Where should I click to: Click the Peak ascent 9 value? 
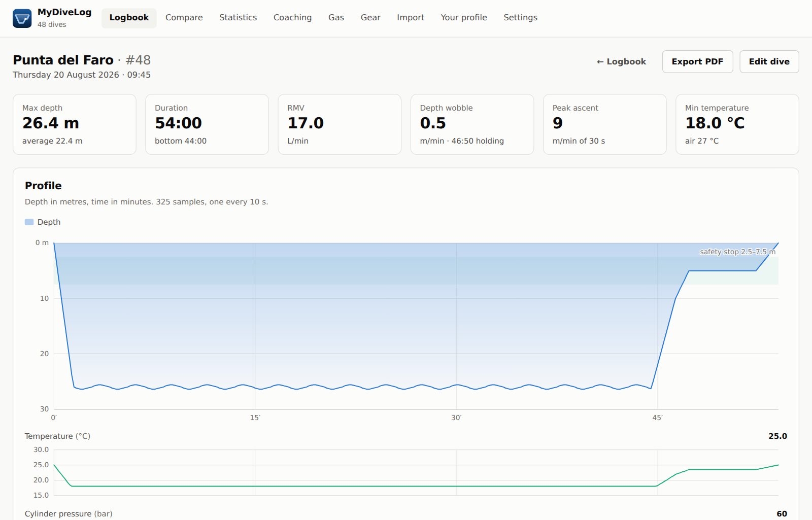(558, 123)
